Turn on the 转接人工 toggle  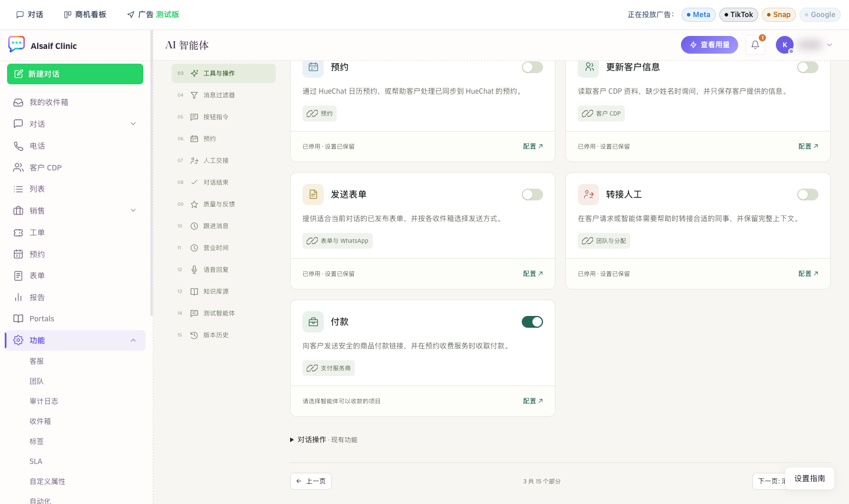pyautogui.click(x=808, y=195)
